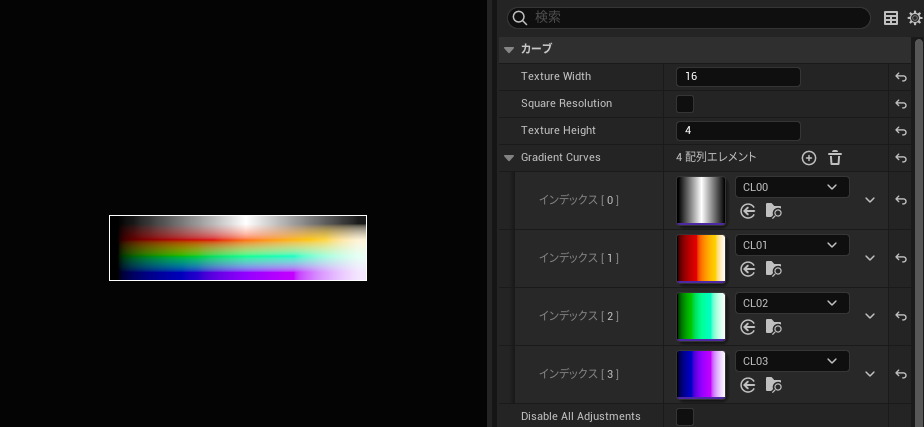Use selected asset arrow for CL00

coord(747,211)
